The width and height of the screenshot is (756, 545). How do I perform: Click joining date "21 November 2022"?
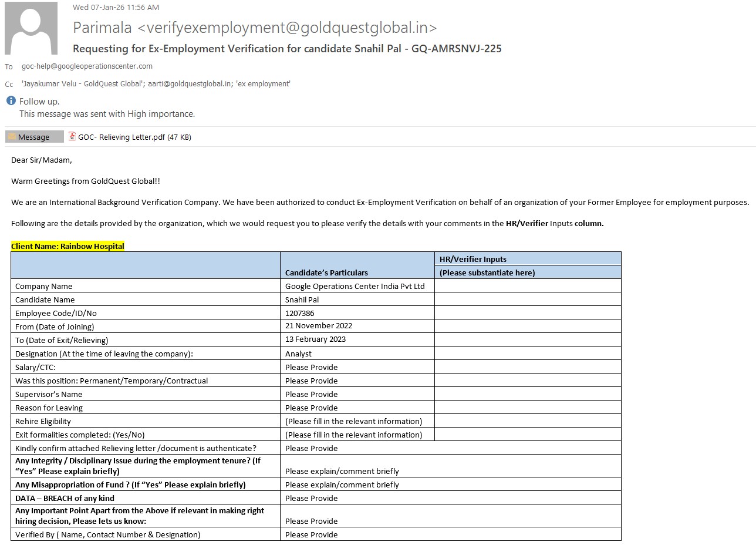coord(319,325)
